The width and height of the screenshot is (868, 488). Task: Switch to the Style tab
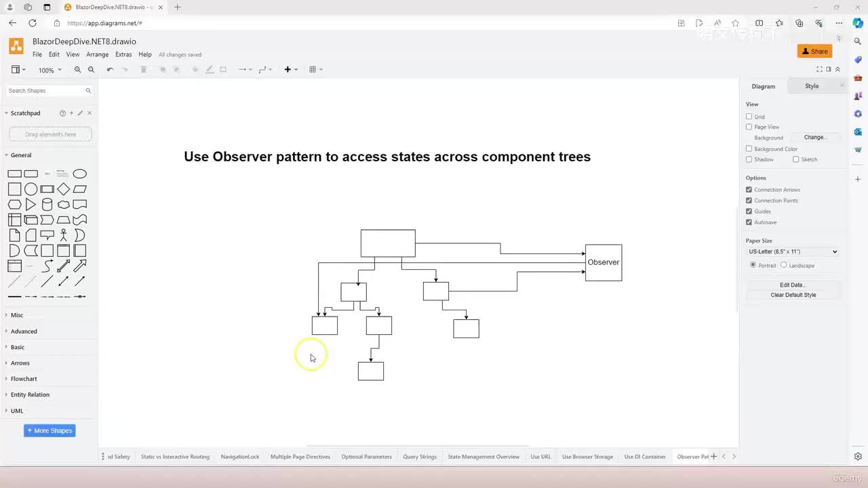coord(812,86)
